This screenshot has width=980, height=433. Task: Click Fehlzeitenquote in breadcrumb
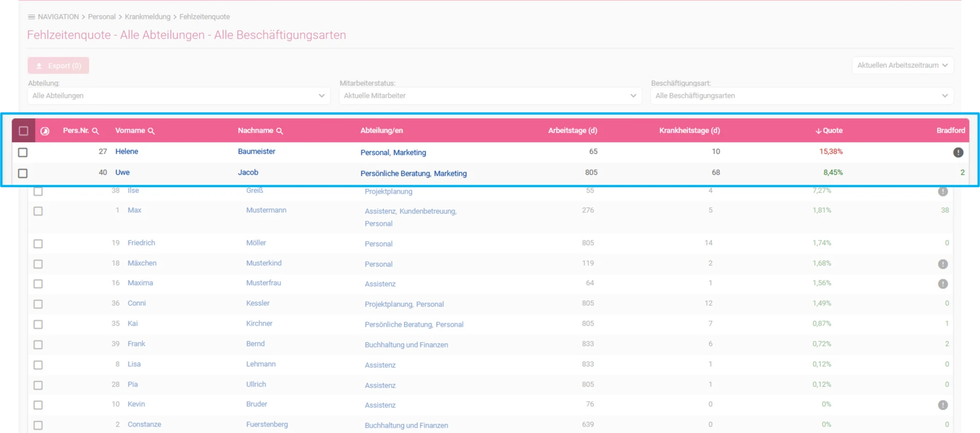pos(205,17)
